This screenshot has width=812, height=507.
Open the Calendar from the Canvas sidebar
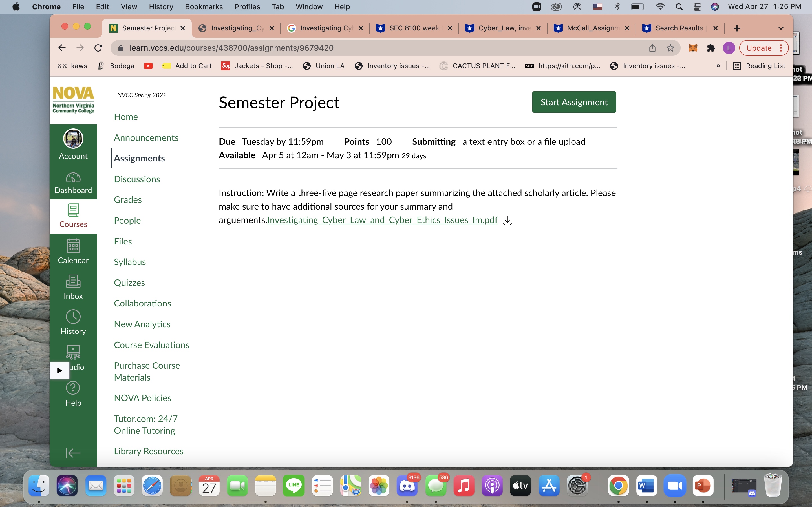(x=73, y=246)
